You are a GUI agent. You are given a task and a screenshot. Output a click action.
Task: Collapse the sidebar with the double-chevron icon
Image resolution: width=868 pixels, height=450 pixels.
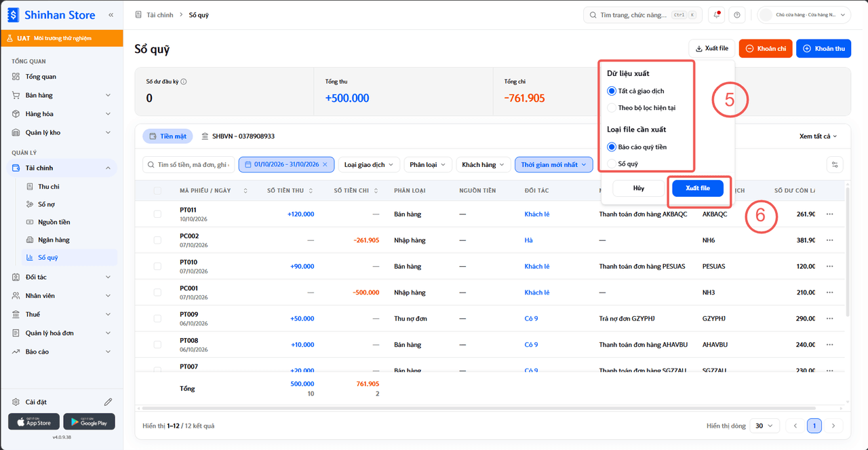[x=111, y=14]
